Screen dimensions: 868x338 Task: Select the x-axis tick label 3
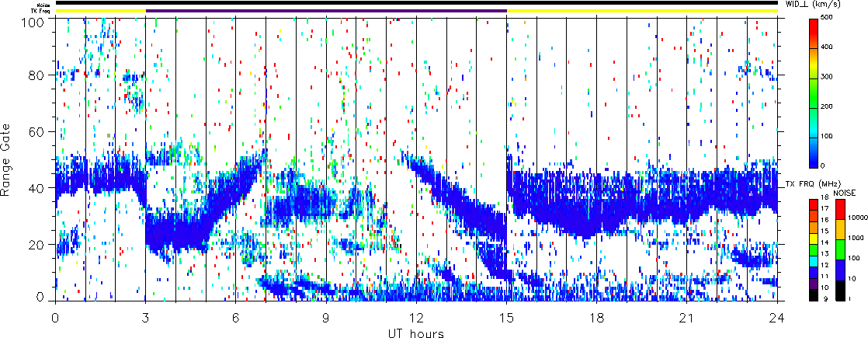click(x=146, y=318)
